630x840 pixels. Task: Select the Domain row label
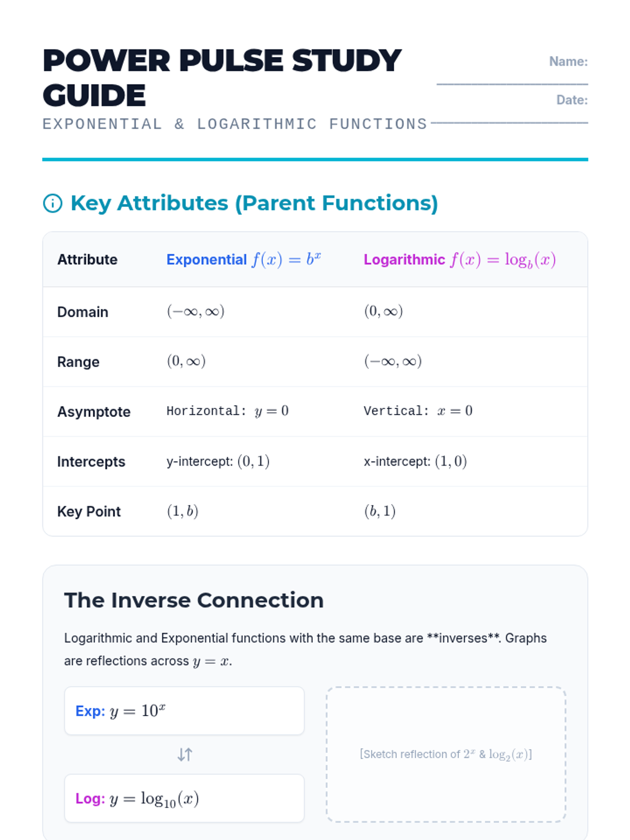(82, 312)
